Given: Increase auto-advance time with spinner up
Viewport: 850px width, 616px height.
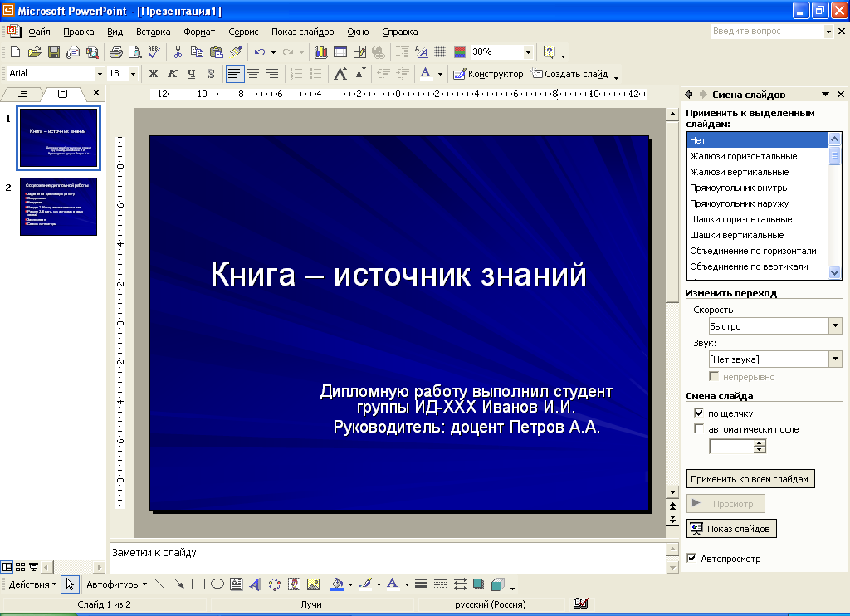Looking at the screenshot, I should (760, 443).
